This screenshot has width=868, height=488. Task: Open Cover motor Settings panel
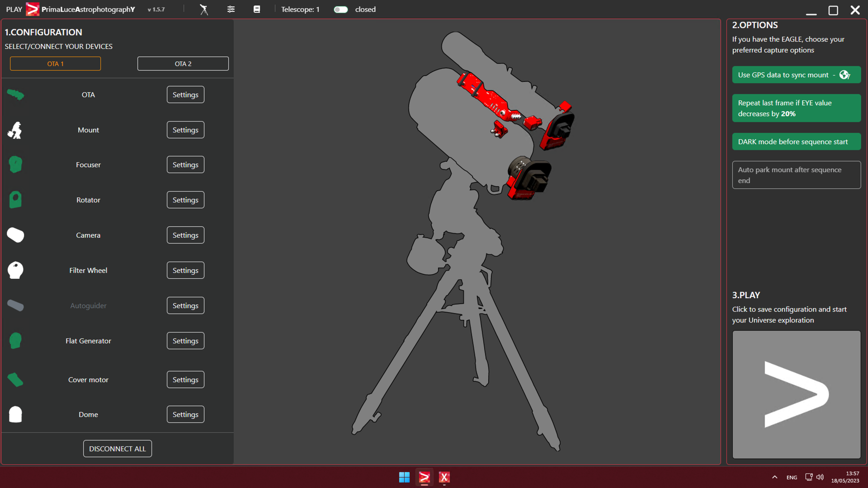pyautogui.click(x=185, y=379)
